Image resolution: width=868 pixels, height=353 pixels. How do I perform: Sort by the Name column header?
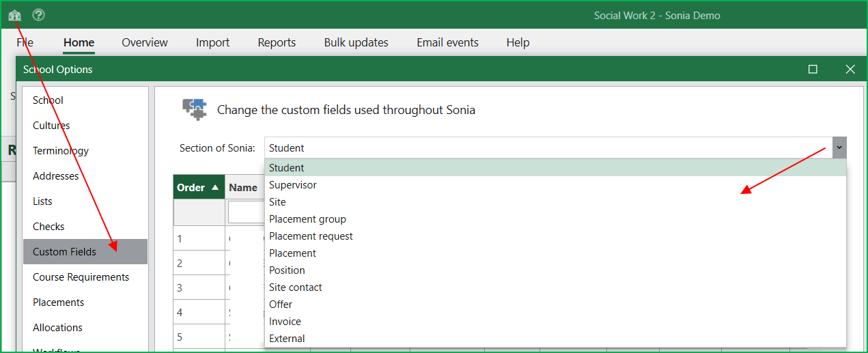(x=244, y=187)
